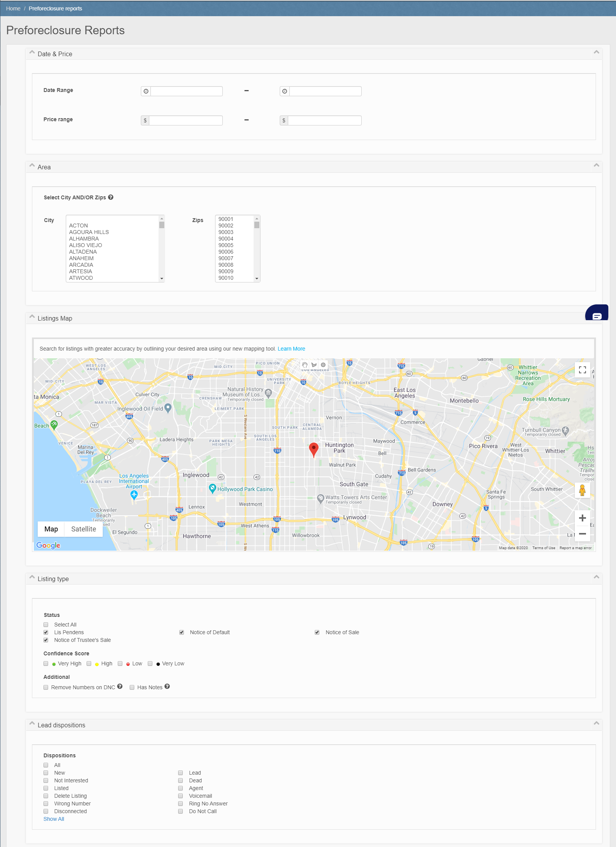Go to Home in the breadcrumb
The image size is (616, 847).
(x=13, y=8)
